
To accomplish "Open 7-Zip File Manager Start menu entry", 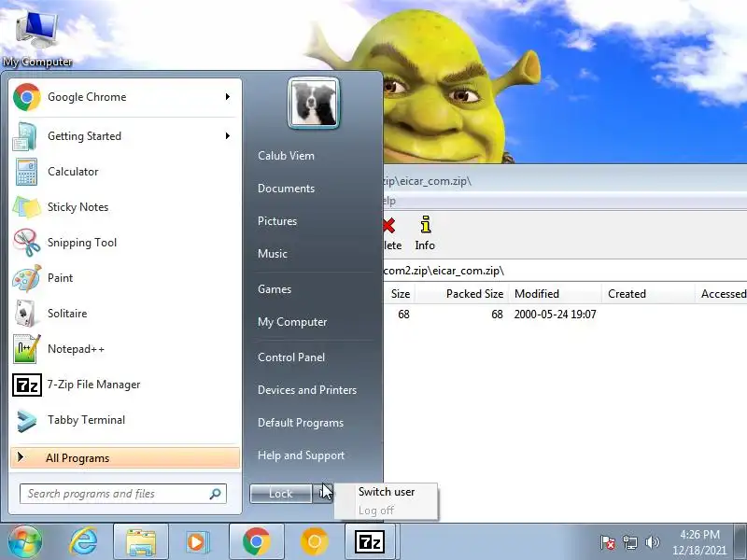I will point(124,385).
